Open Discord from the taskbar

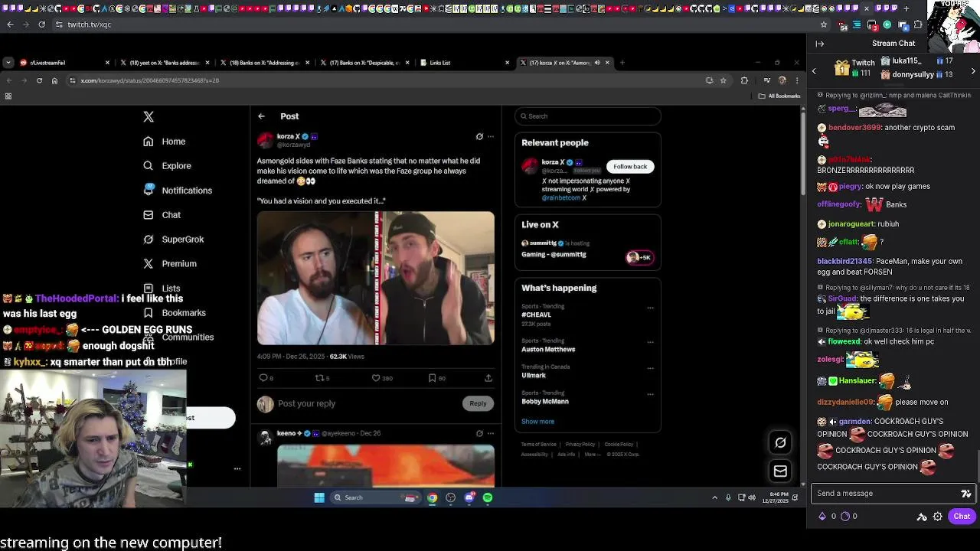(x=469, y=498)
